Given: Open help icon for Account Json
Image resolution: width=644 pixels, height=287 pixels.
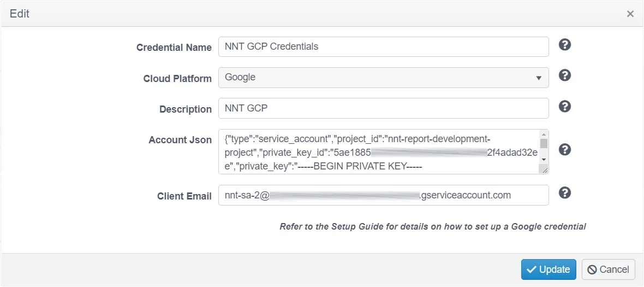Looking at the screenshot, I should tap(565, 149).
